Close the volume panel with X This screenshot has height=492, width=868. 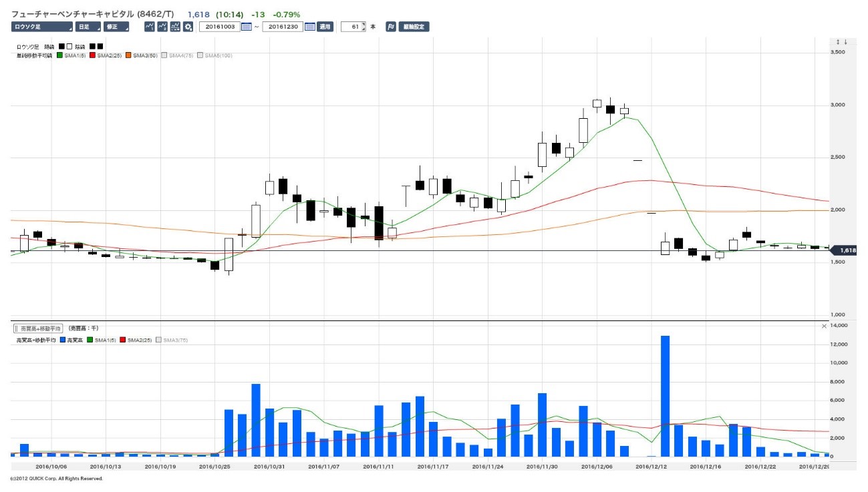824,326
